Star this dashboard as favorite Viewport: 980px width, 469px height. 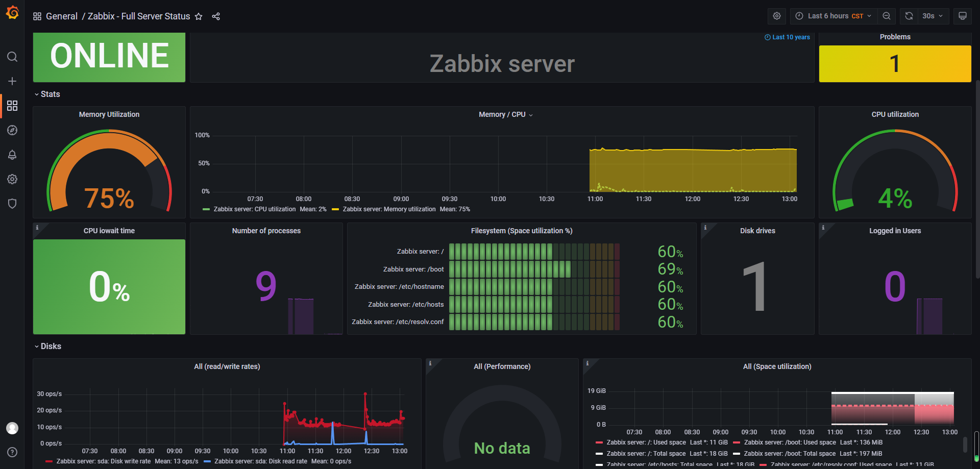199,16
